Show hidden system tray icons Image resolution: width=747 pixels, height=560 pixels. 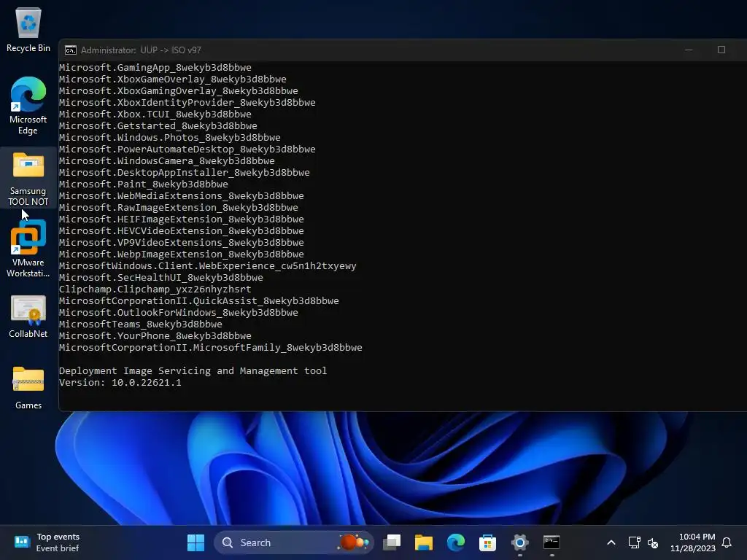(x=611, y=542)
